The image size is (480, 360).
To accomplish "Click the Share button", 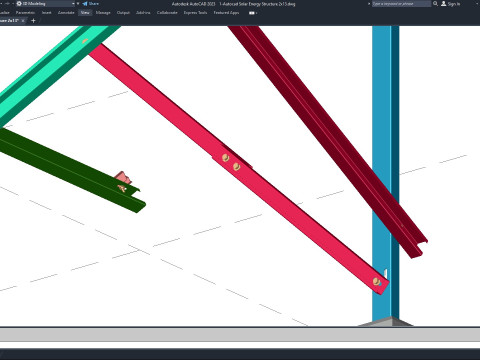I will pyautogui.click(x=91, y=4).
